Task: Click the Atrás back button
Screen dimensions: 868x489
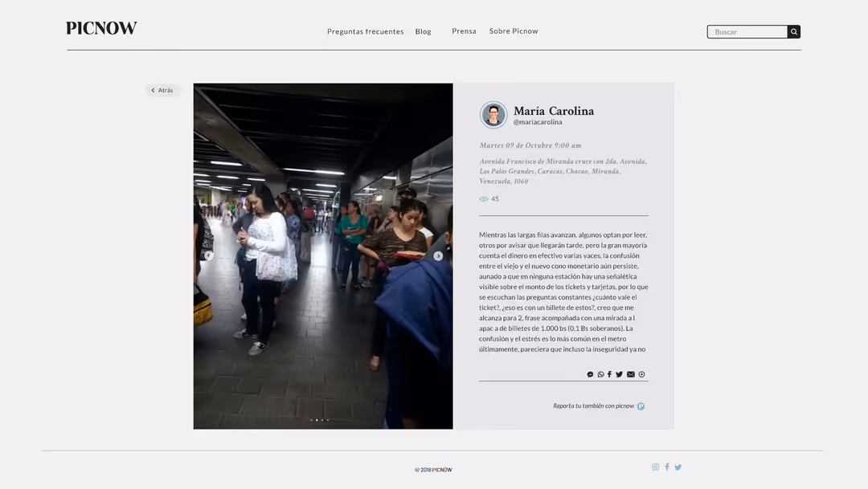Action: [162, 90]
